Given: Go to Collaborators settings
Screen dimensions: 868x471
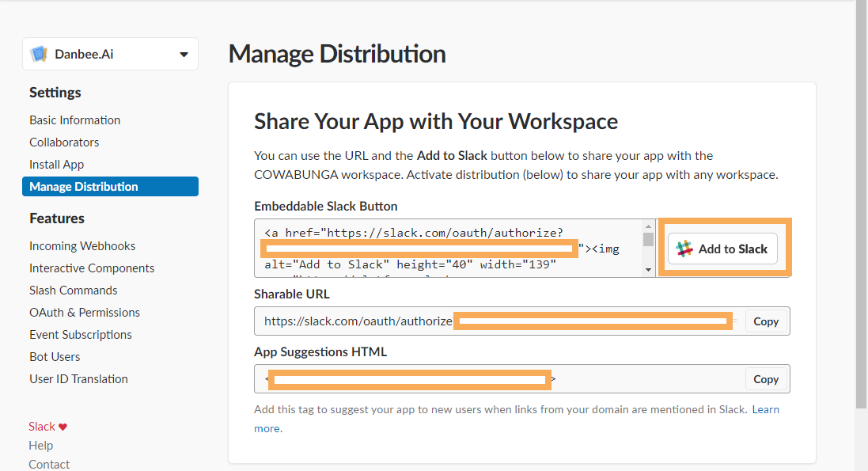Looking at the screenshot, I should [x=64, y=142].
